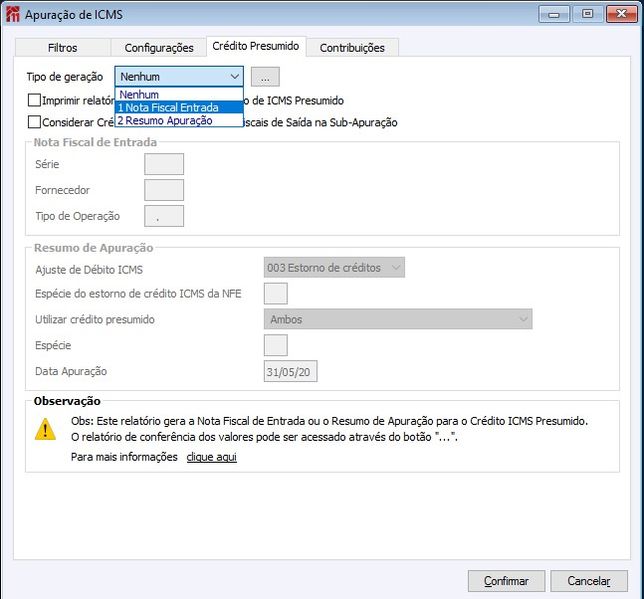The height and width of the screenshot is (599, 644).
Task: Open the Contribuições tab
Action: point(352,48)
